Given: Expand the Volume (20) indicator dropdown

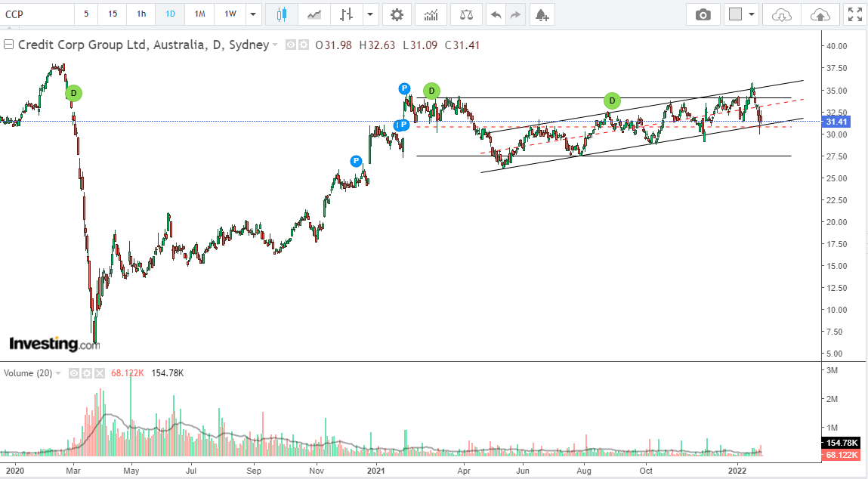Looking at the screenshot, I should pos(58,373).
